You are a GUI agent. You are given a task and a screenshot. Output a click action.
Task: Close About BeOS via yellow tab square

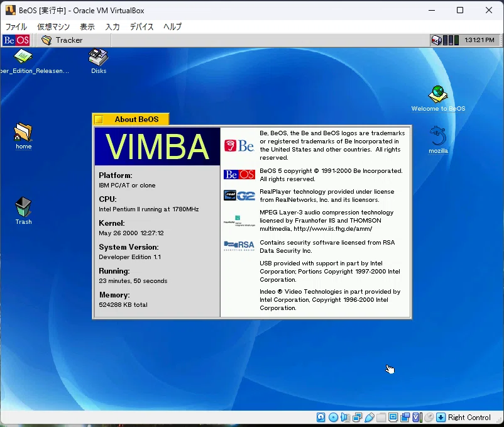pos(99,119)
